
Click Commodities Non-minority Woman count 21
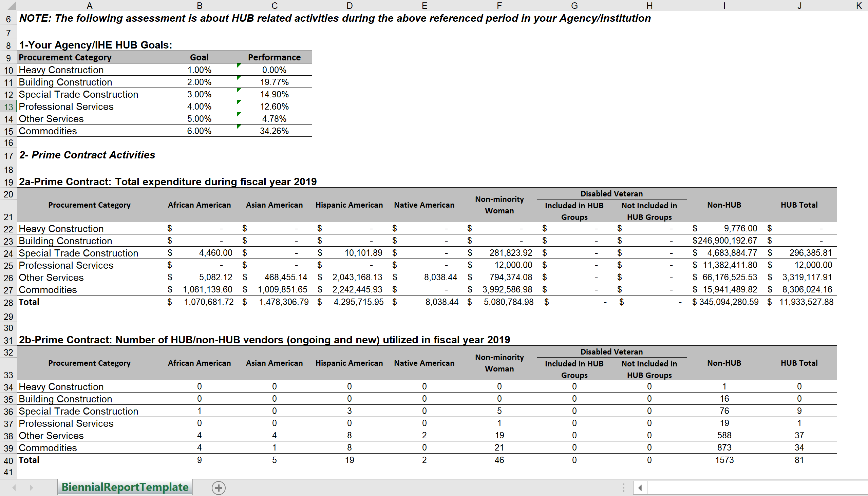(499, 448)
